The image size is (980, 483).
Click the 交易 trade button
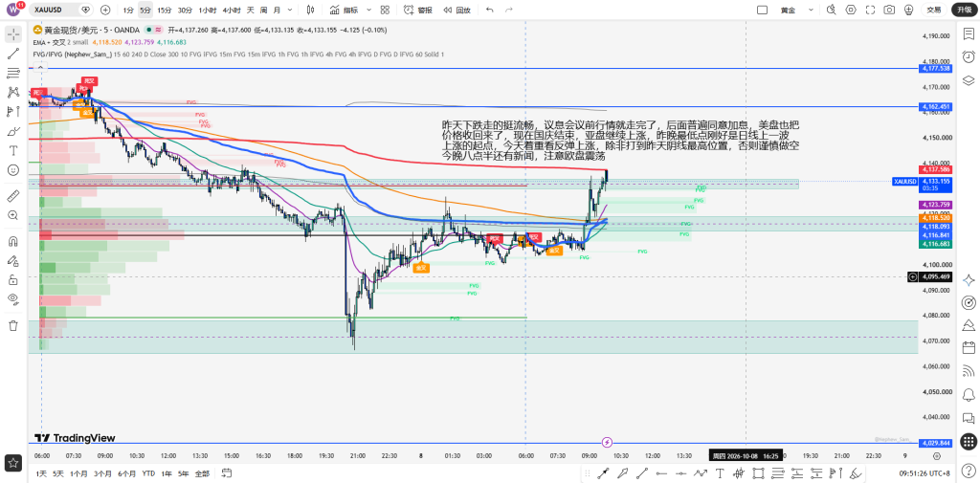tap(934, 10)
